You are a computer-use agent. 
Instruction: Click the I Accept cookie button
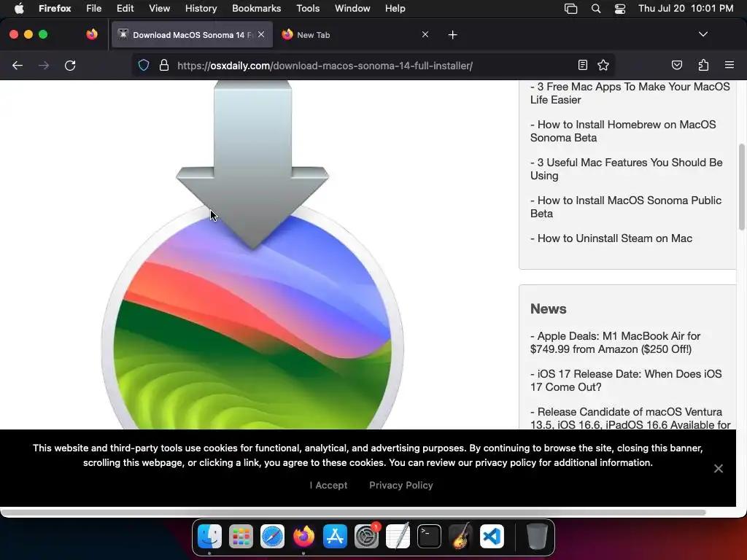point(328,485)
